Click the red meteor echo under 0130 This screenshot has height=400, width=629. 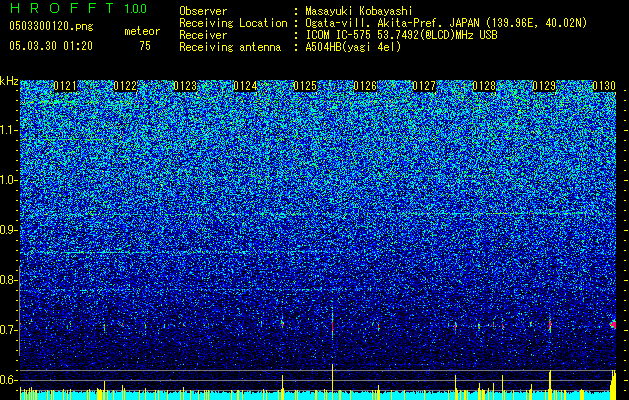coord(613,324)
